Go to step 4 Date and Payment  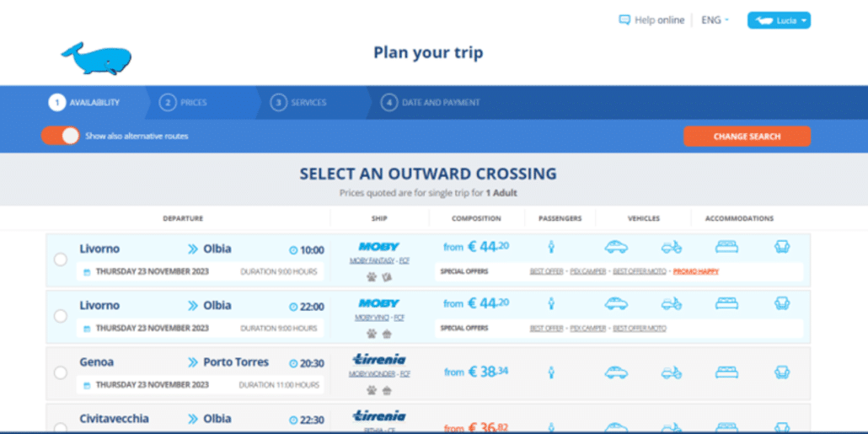430,103
